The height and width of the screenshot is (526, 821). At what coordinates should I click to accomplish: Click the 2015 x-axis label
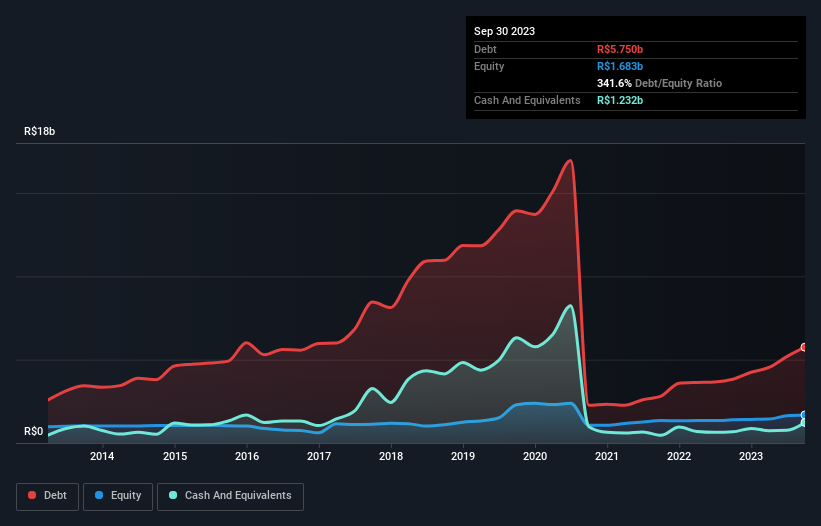pos(175,456)
